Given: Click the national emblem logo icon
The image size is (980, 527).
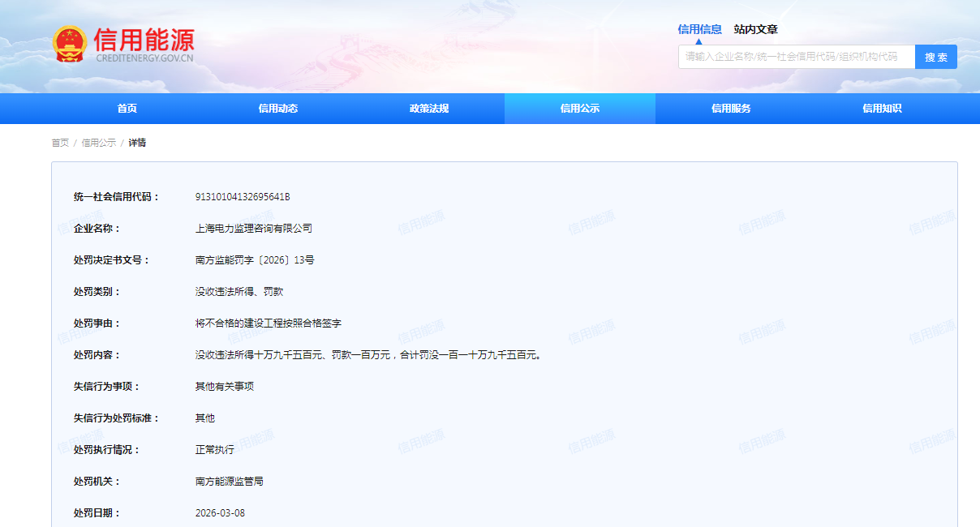Looking at the screenshot, I should pyautogui.click(x=70, y=45).
